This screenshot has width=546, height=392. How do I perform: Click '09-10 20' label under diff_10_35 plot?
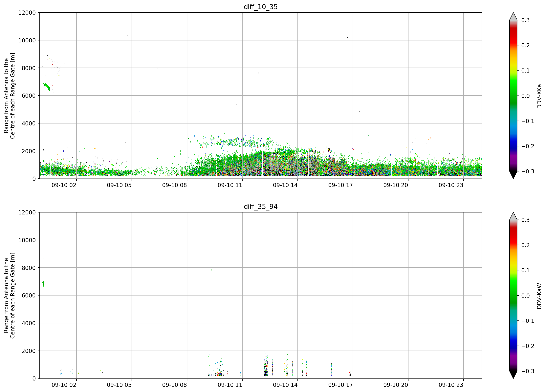point(396,185)
